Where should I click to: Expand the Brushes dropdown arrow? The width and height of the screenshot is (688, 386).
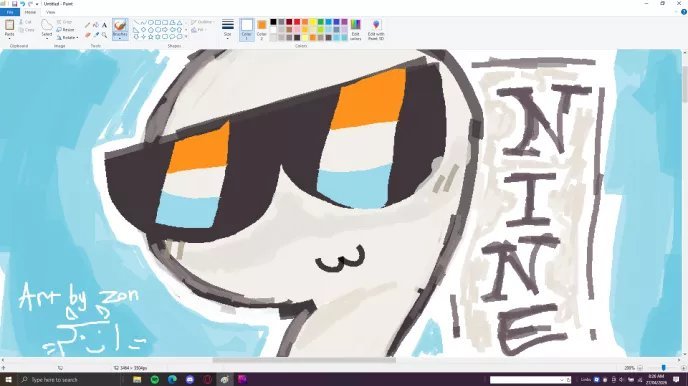(120, 39)
